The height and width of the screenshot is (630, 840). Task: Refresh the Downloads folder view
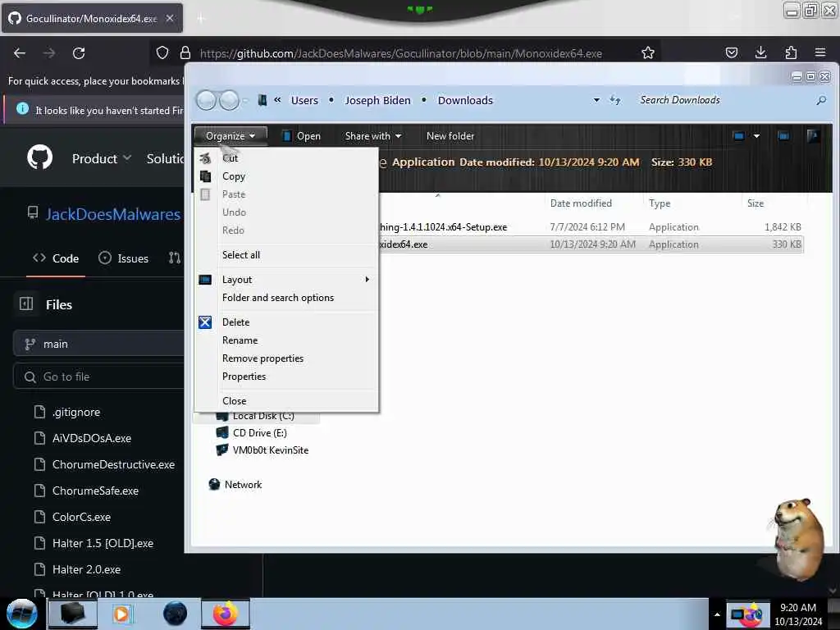point(615,100)
